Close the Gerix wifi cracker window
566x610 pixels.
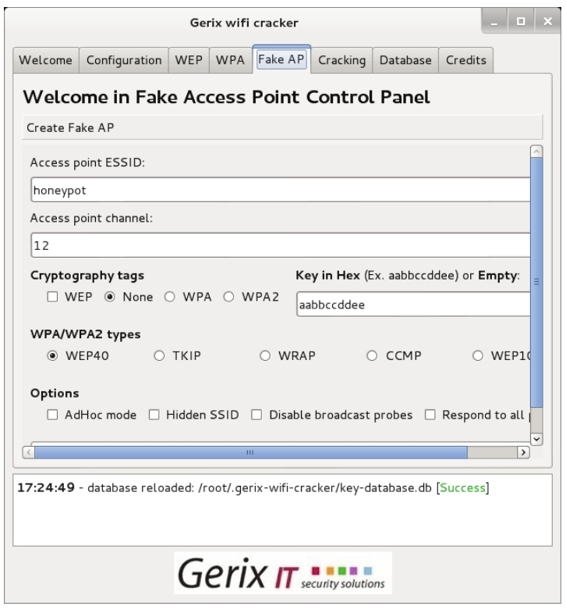(x=547, y=22)
